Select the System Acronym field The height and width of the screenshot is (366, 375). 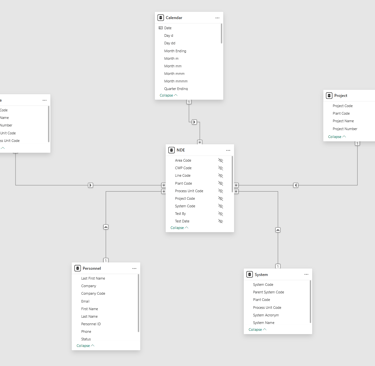click(266, 315)
